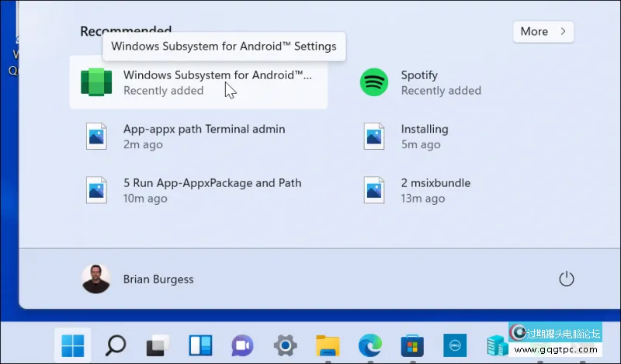Click the Windows Start button
Screen dimensions: 621x364
[x=73, y=345]
